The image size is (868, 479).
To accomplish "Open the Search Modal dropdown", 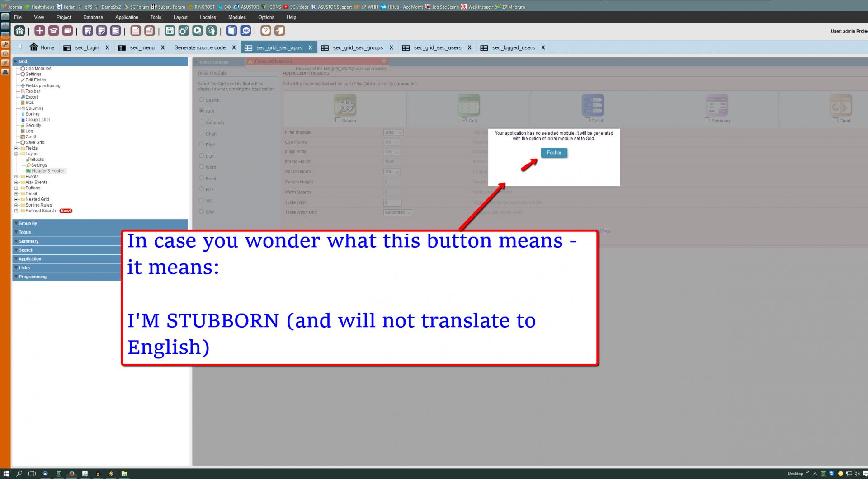I will tap(392, 172).
